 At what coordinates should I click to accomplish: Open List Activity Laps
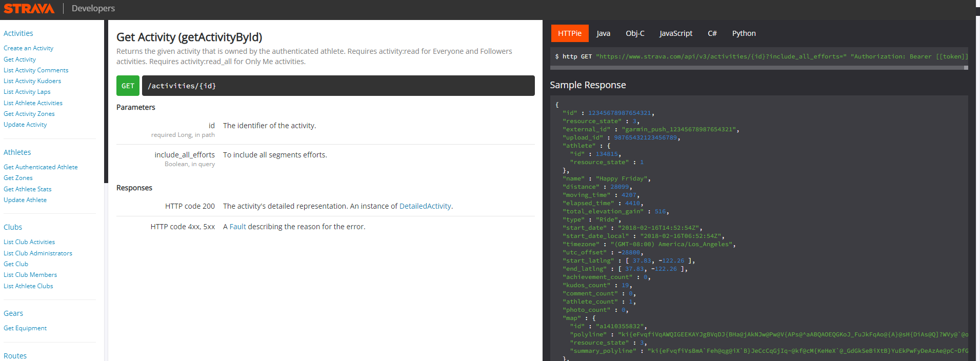[x=27, y=92]
